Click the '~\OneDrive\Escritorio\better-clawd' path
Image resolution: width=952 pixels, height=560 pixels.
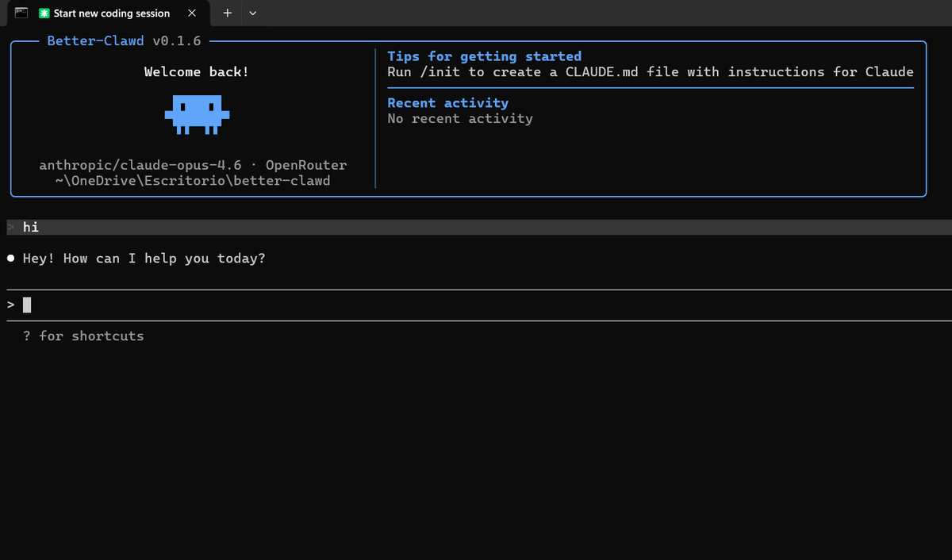point(193,181)
